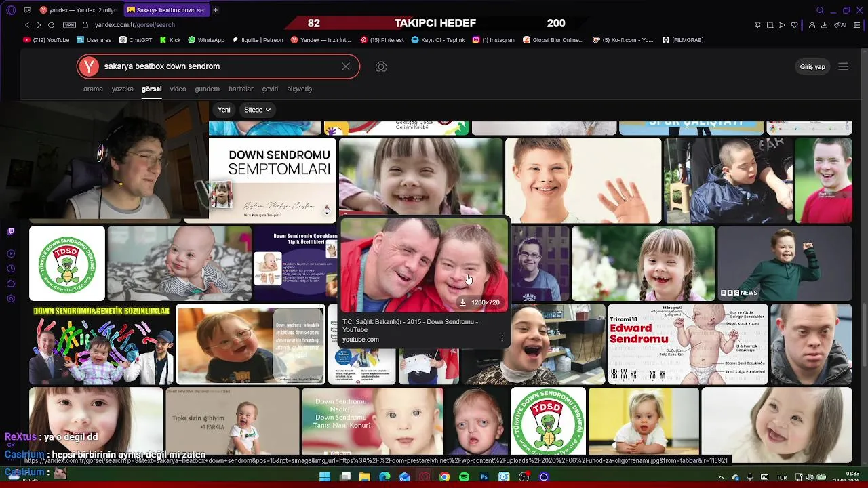
Task: Open File Explorer from the taskbar
Action: tap(364, 477)
